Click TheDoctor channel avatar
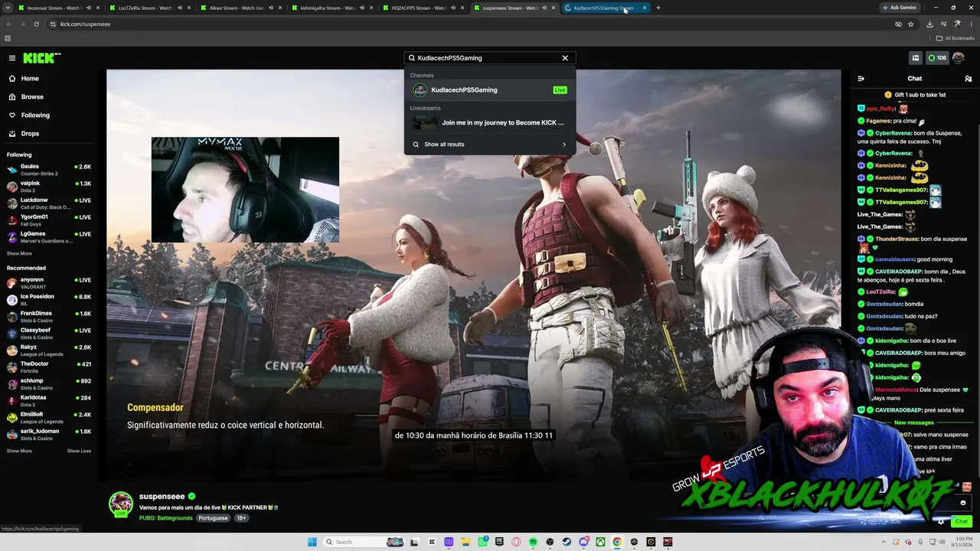The image size is (980, 551). tap(12, 367)
